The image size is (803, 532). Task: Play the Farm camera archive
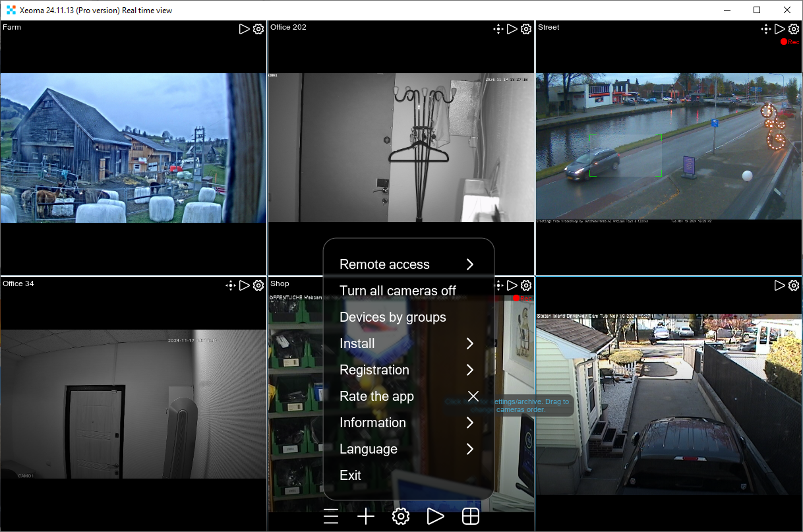pos(245,29)
